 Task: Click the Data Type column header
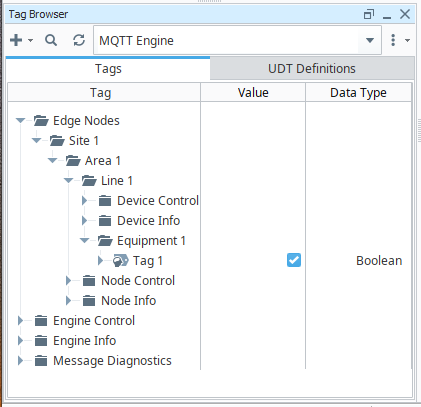pos(358,93)
